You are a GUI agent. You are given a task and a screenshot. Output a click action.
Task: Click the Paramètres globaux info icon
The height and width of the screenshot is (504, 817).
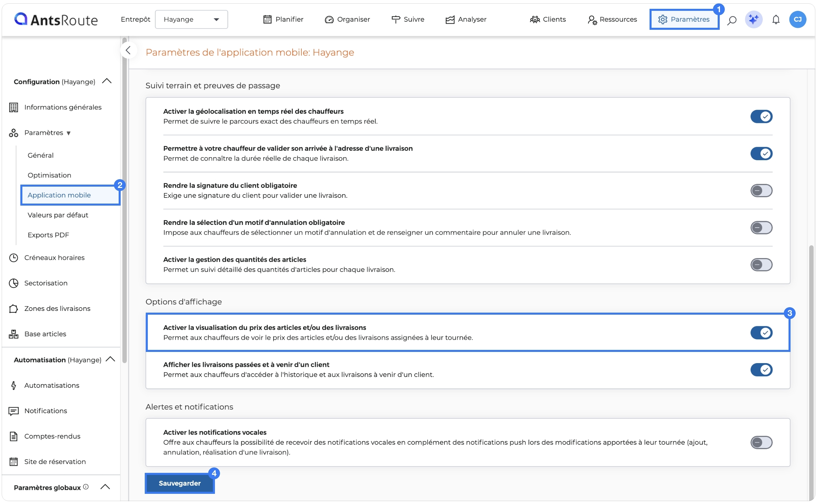pyautogui.click(x=86, y=487)
